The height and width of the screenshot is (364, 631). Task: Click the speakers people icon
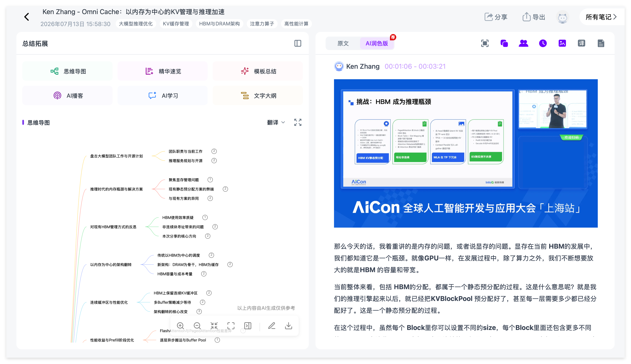click(x=523, y=44)
